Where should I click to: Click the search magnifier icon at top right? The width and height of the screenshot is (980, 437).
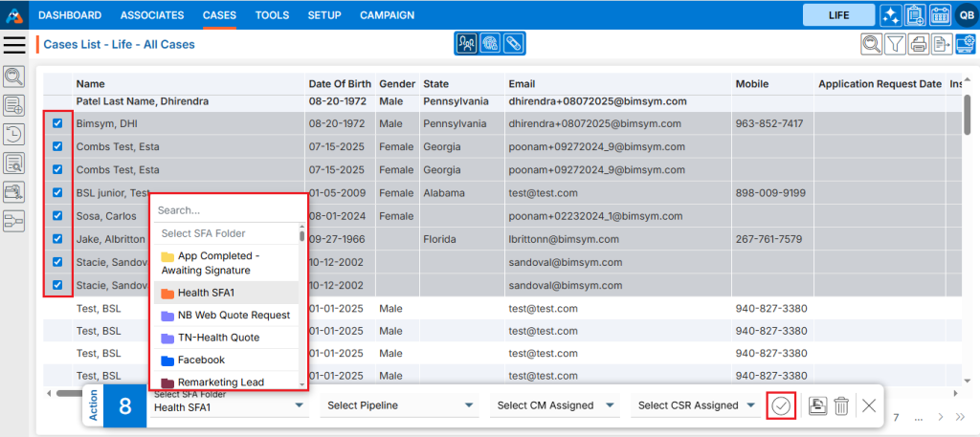pyautogui.click(x=872, y=43)
